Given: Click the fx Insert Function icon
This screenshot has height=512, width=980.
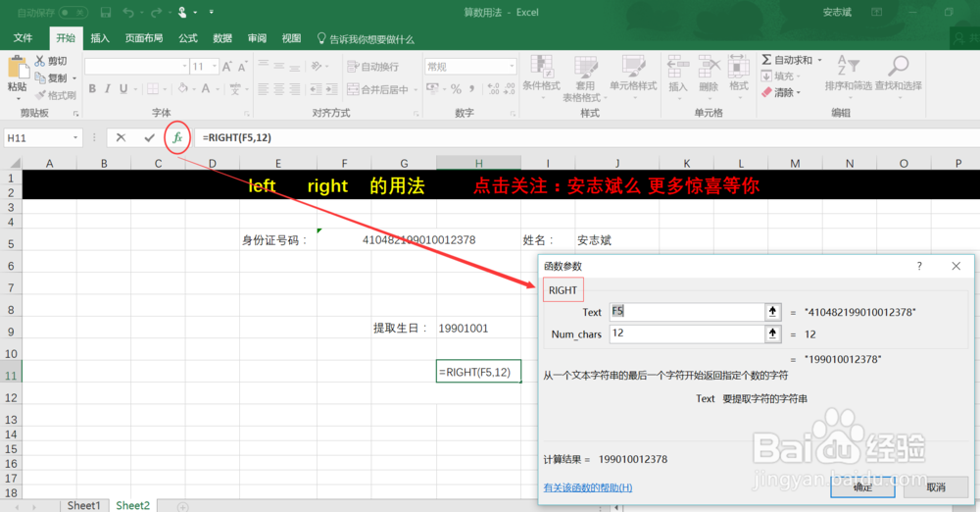Looking at the screenshot, I should click(x=177, y=137).
